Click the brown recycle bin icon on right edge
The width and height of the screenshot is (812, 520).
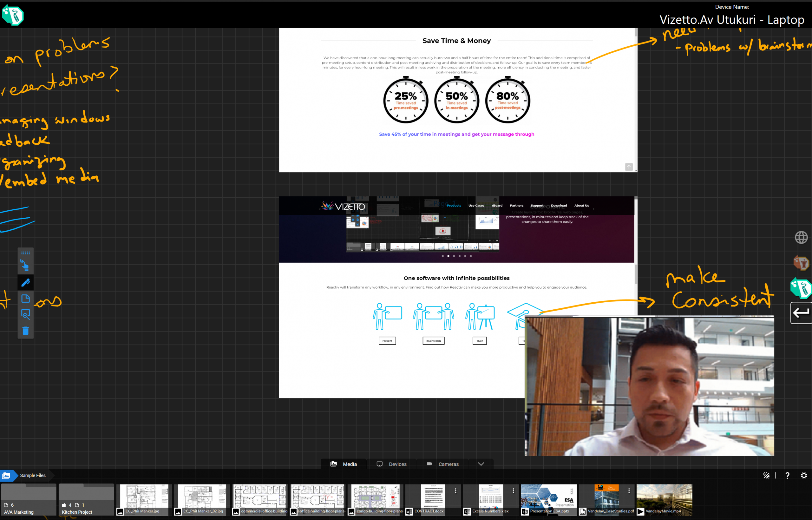(801, 263)
